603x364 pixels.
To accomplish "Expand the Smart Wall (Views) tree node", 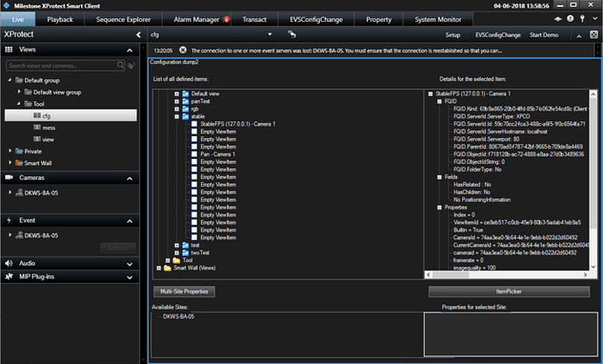I will click(x=158, y=268).
